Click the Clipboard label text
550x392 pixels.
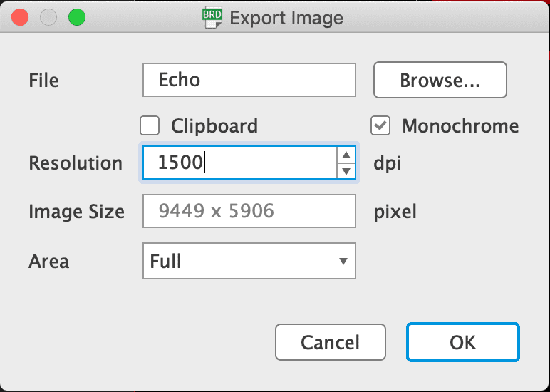tap(214, 126)
